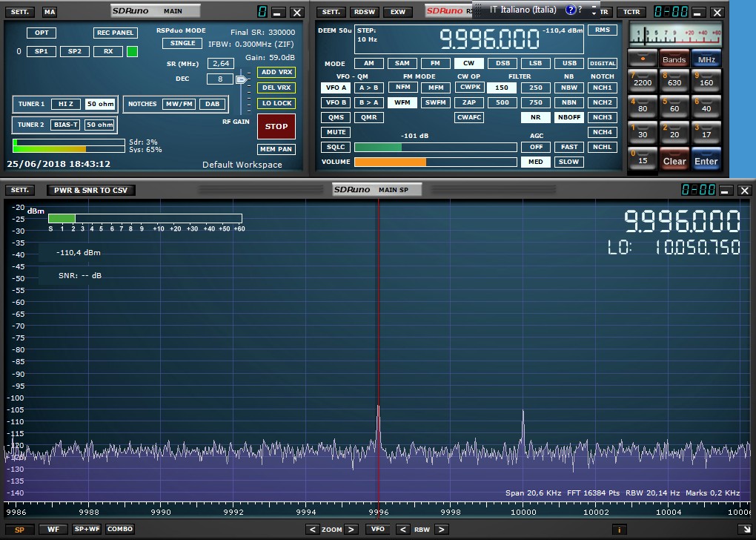
Task: Switch to COMBO display tab
Action: 120,530
